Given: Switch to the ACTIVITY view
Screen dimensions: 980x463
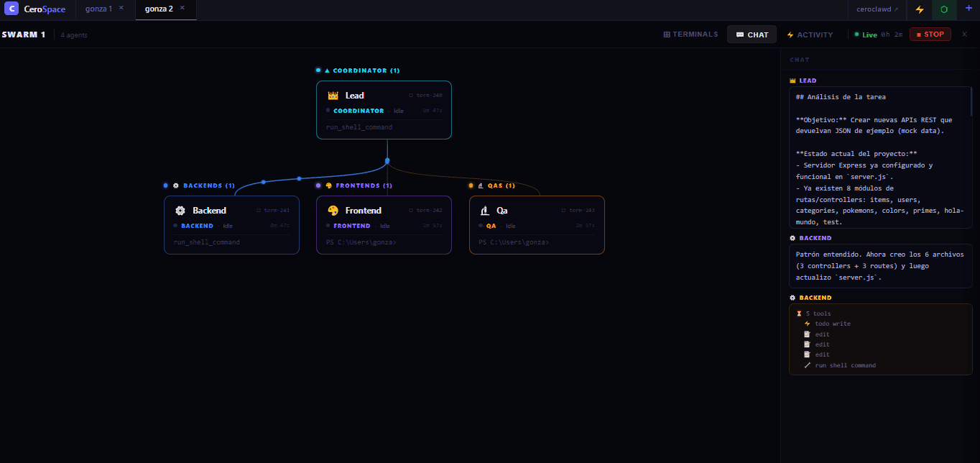Looking at the screenshot, I should click(810, 35).
